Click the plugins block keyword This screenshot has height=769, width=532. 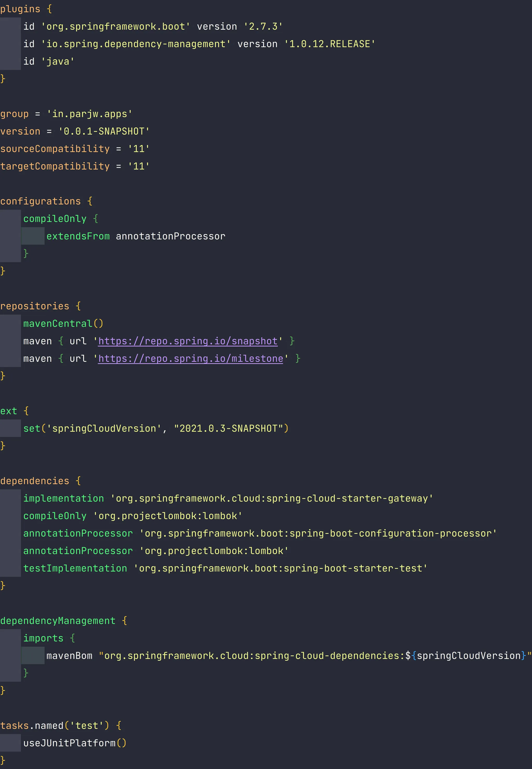coord(20,9)
